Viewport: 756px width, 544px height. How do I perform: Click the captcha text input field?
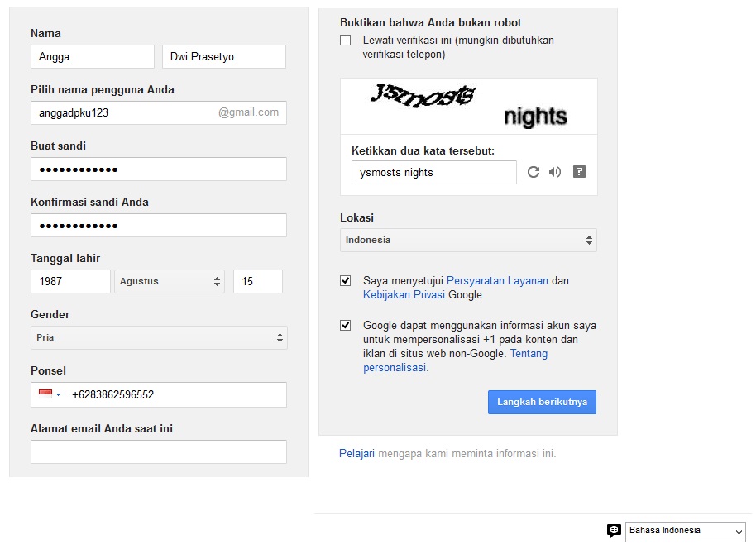click(x=434, y=173)
